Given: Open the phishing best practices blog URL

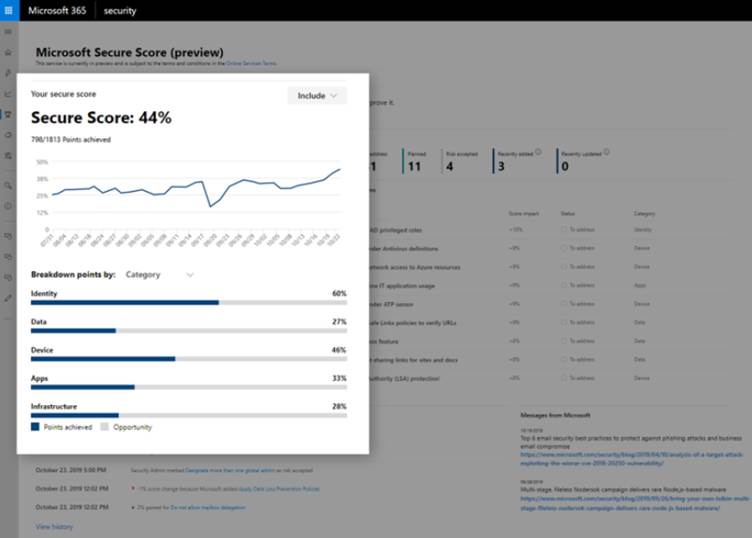Looking at the screenshot, I should [x=632, y=458].
